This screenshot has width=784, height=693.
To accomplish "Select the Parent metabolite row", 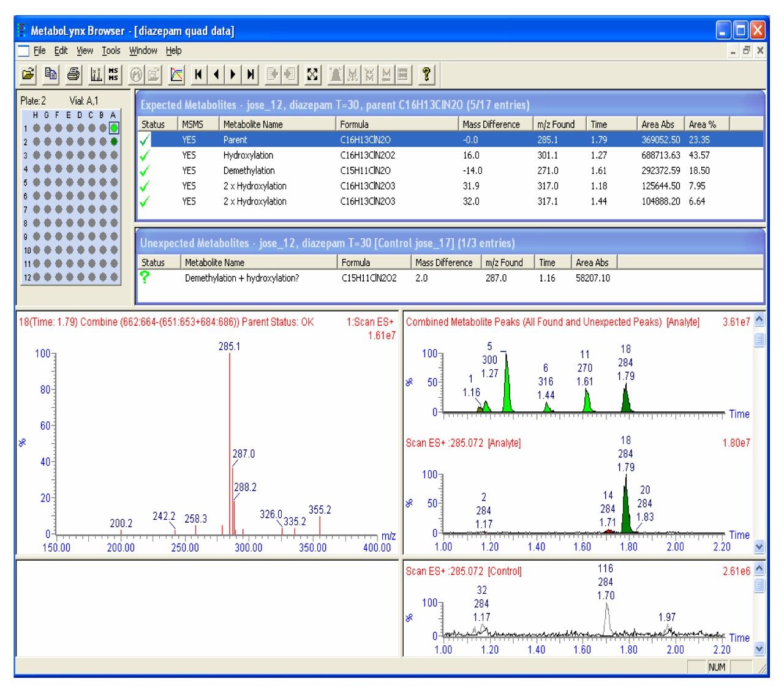I will tap(450, 140).
